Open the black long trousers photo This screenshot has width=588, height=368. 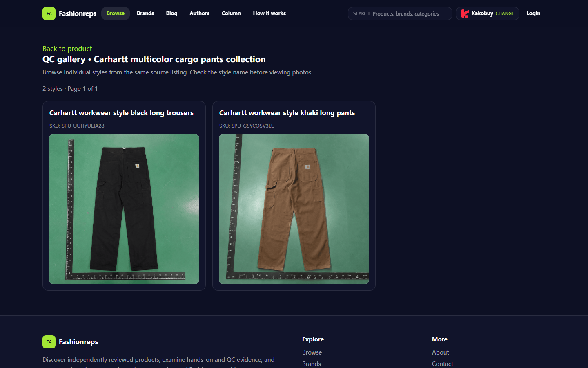[124, 209]
